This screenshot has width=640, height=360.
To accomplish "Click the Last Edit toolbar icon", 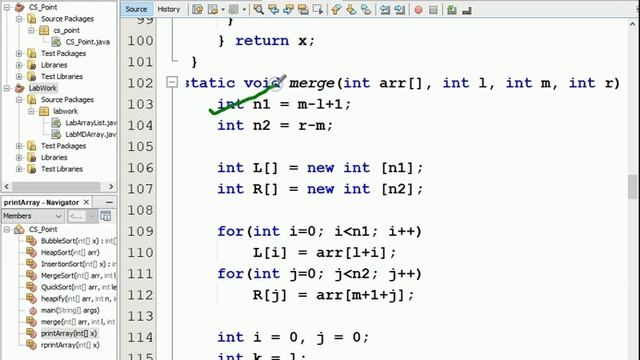I will pyautogui.click(x=198, y=9).
